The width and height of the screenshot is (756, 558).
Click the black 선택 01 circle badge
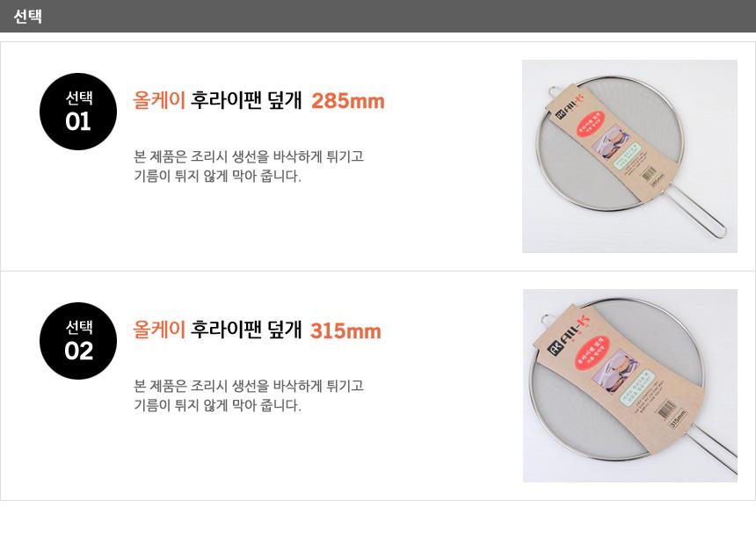(x=78, y=112)
